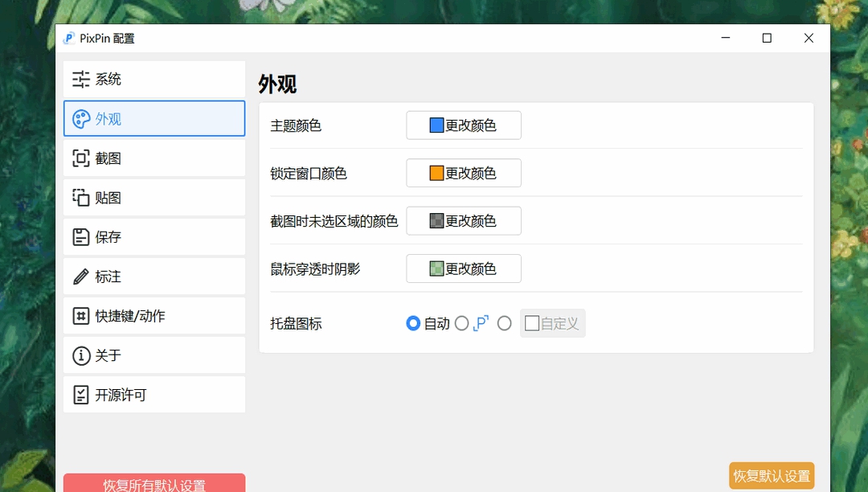
Task: Change the 主题颜色 with 更改颜色 button
Action: [x=464, y=125]
